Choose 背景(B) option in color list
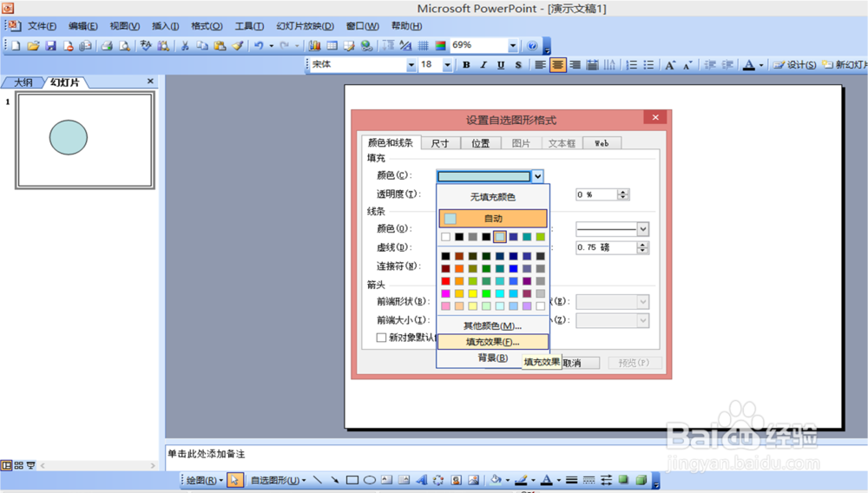868x493 pixels. pos(493,358)
